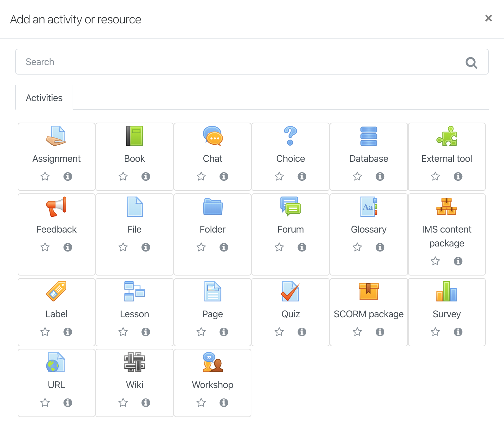Choose the Label tag icon
Screen dimensions: 504x443
tap(57, 291)
